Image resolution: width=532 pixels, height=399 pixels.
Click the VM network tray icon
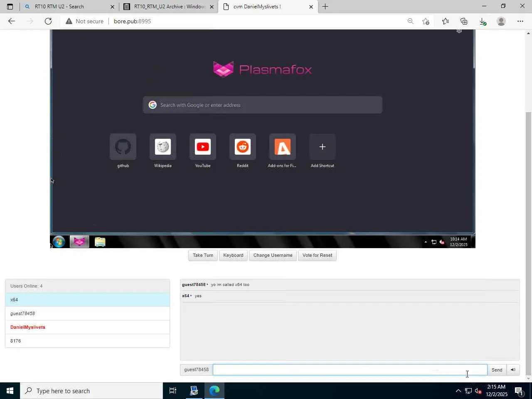click(x=433, y=242)
